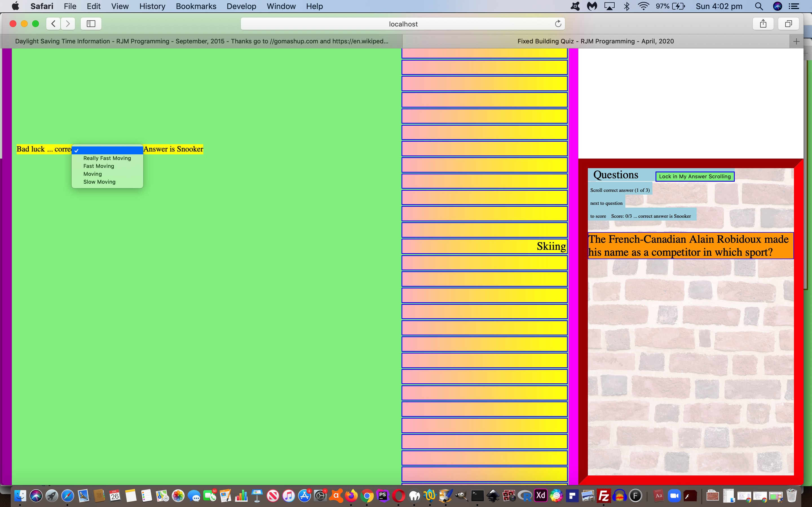Image resolution: width=812 pixels, height=507 pixels.
Task: Select 'Moving' option from speed menu
Action: coord(92,174)
